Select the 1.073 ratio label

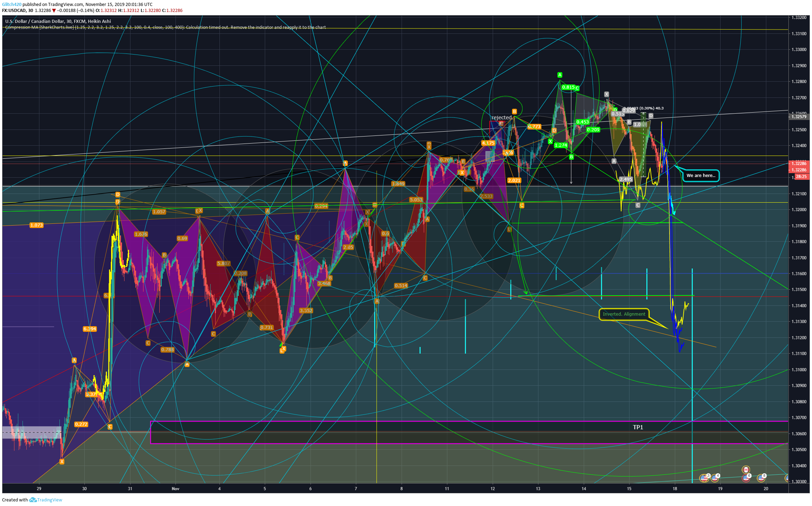(37, 225)
